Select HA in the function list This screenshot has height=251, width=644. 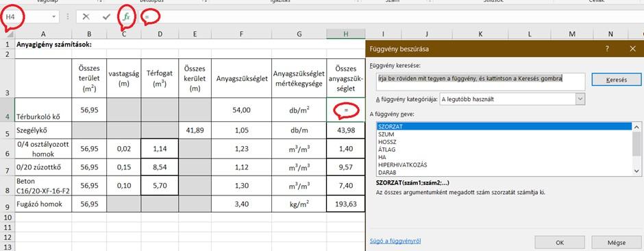click(505, 157)
